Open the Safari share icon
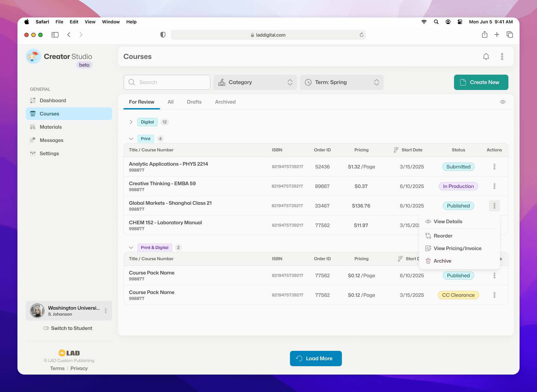Screen dimensions: 537x392 485,35
